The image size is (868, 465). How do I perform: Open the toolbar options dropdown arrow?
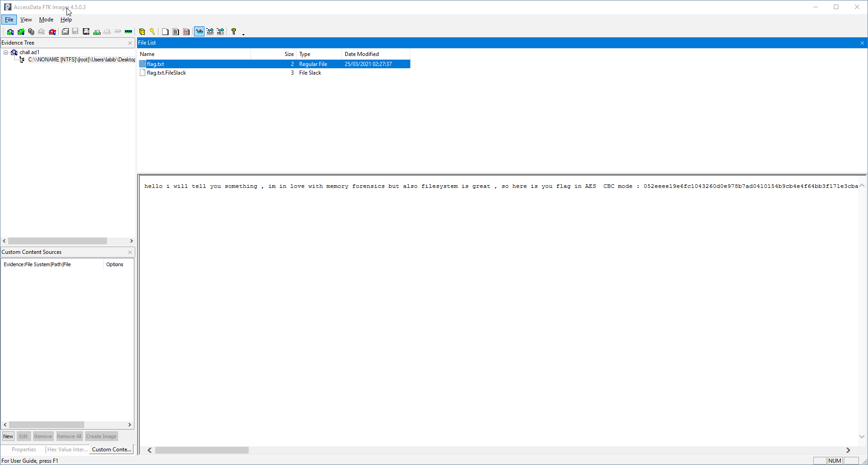(243, 34)
